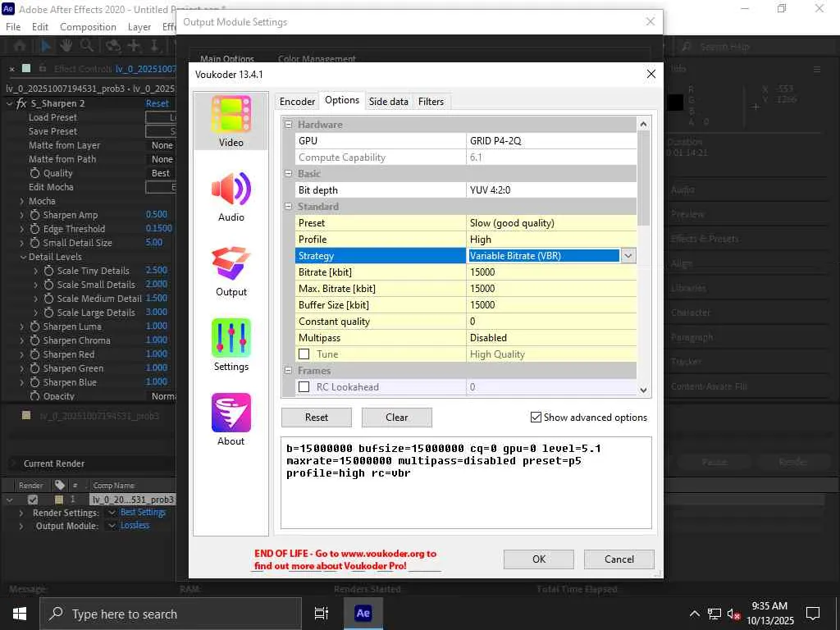Open the File menu
The height and width of the screenshot is (630, 840).
[x=13, y=27]
